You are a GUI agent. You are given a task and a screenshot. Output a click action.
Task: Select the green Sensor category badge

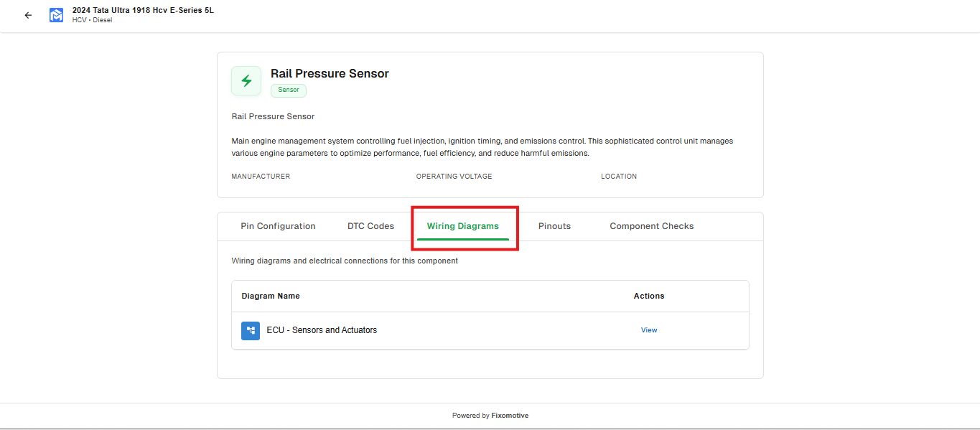click(288, 90)
